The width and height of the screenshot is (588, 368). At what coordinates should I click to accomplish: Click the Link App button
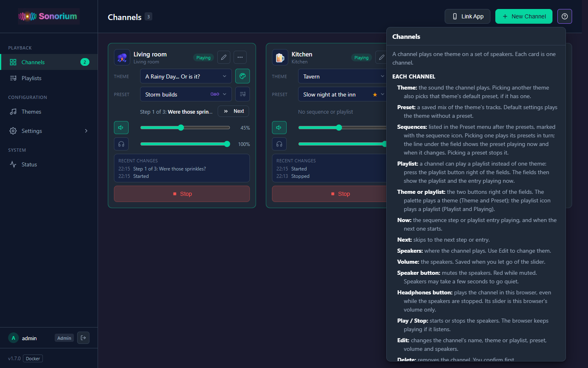pos(468,16)
